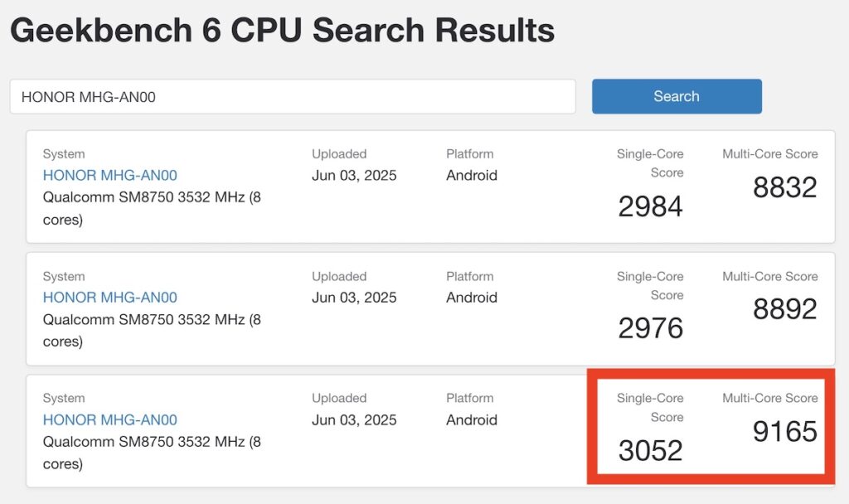Select the Geekbench 6 CPU Search Results heading
The width and height of the screenshot is (849, 504).
tap(282, 30)
